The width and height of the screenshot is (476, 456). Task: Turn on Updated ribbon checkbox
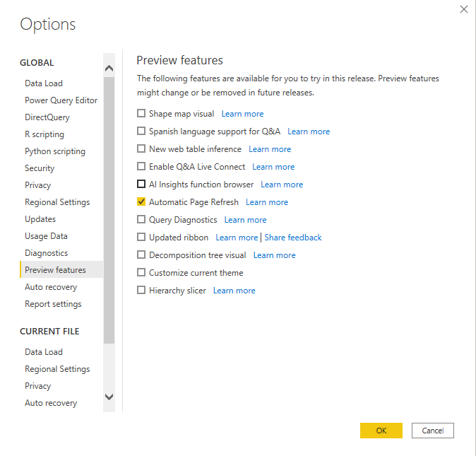click(x=141, y=237)
